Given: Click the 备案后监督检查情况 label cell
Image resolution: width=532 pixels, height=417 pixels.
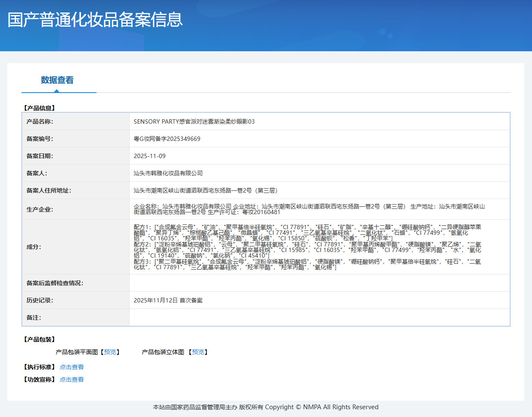Looking at the screenshot, I should [x=76, y=283].
